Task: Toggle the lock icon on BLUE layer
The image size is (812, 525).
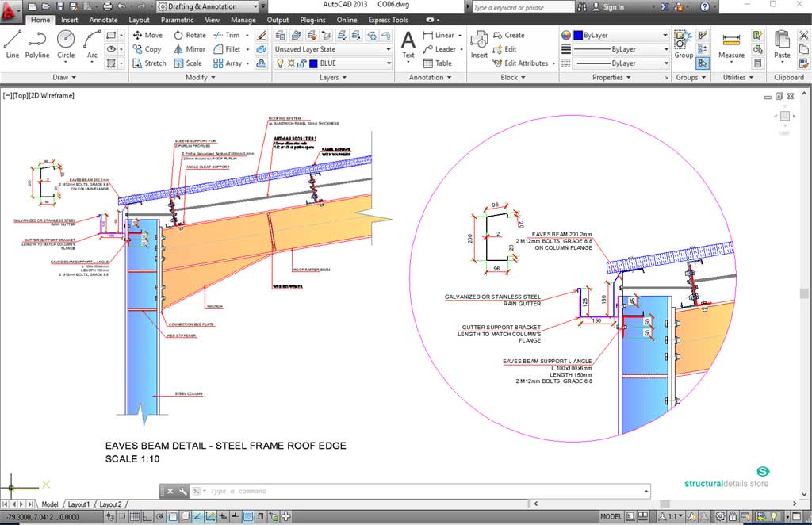Action: tap(302, 63)
